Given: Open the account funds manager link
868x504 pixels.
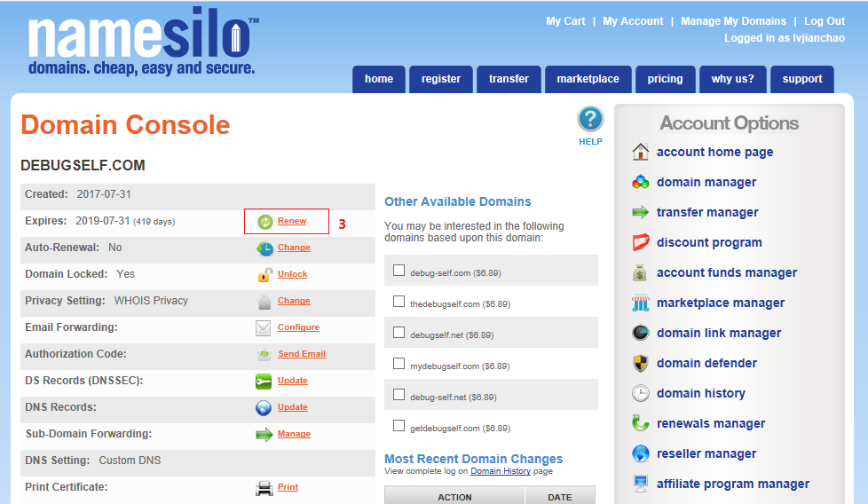Looking at the screenshot, I should [726, 272].
